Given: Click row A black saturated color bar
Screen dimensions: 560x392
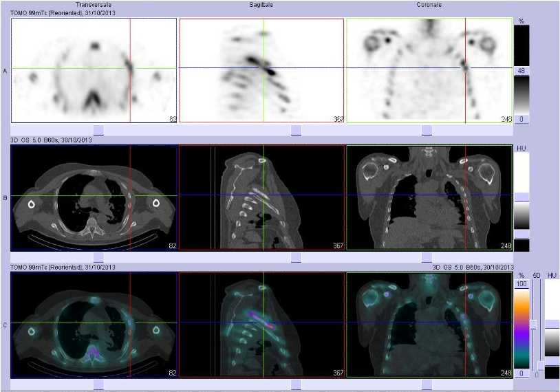Looking at the screenshot, I should pyautogui.click(x=521, y=45).
